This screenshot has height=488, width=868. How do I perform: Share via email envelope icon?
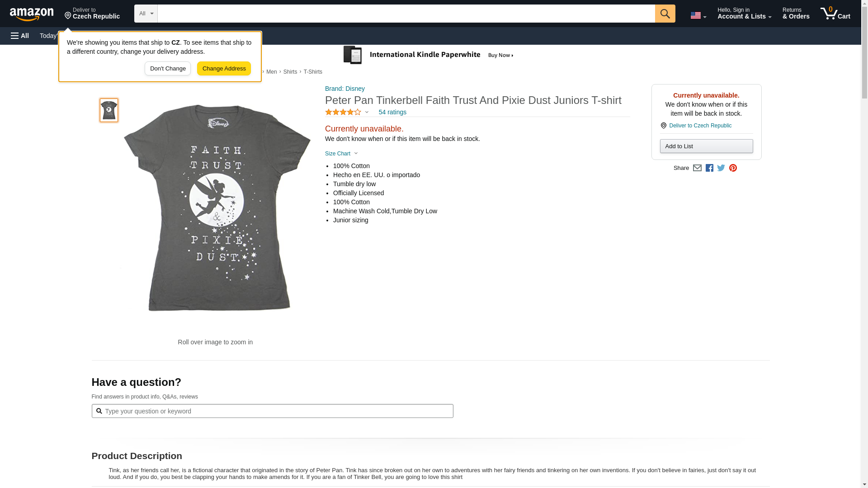[x=697, y=168]
